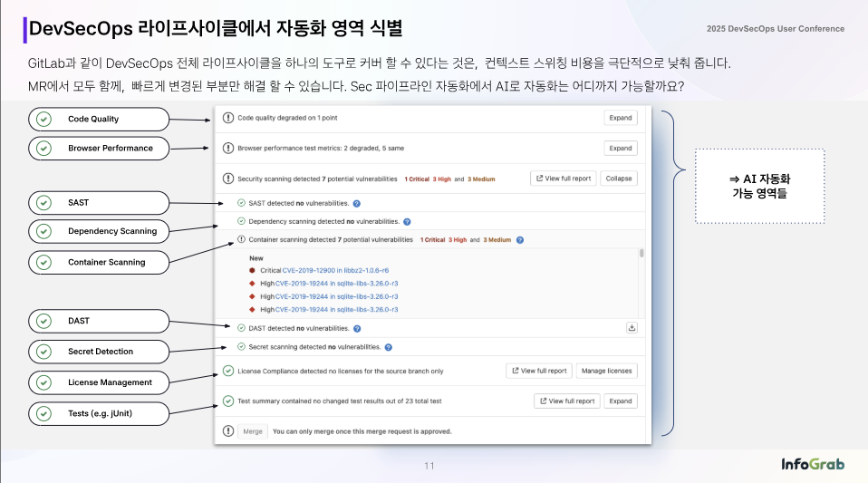The image size is (868, 483).
Task: Click the 'AI 자동화 가능 영역들' box text
Action: pos(760,186)
